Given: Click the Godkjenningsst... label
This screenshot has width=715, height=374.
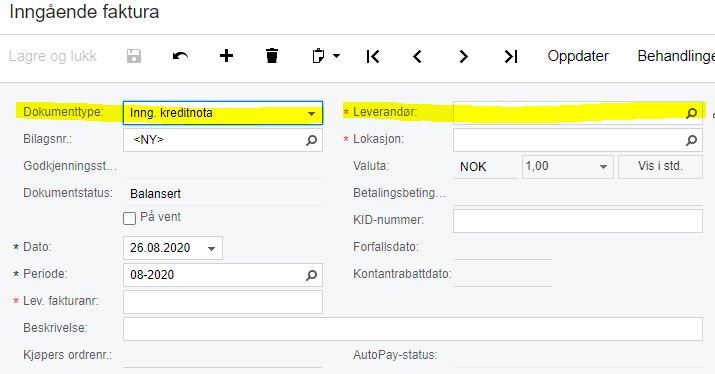Looking at the screenshot, I should click(x=70, y=166).
